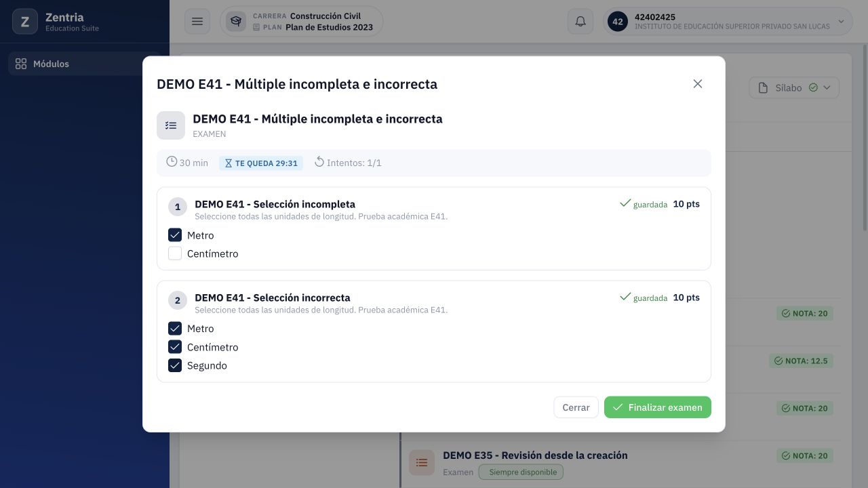The width and height of the screenshot is (868, 488).
Task: Click the TE QUEDA 29:31 timer badge
Action: (x=261, y=163)
